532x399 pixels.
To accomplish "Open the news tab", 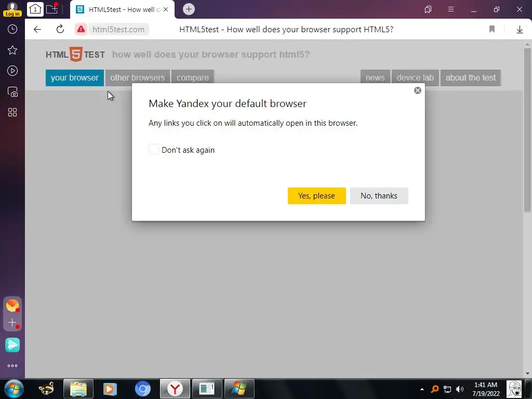I will (x=375, y=78).
